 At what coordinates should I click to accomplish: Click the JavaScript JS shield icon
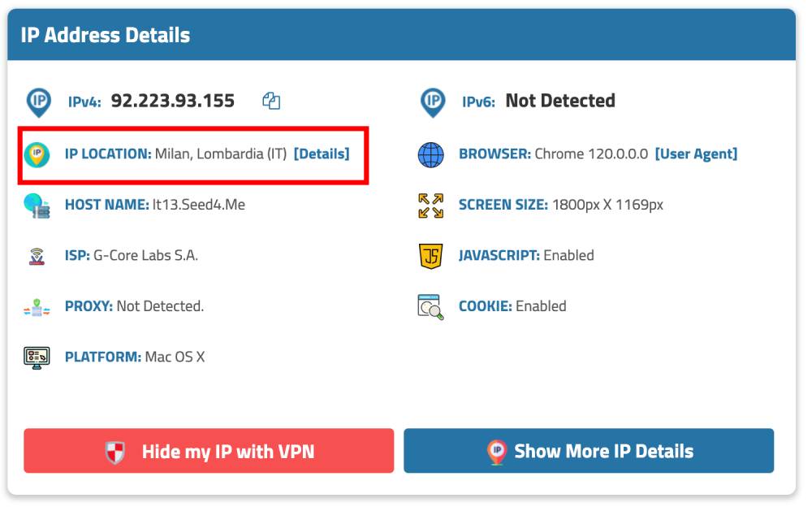tap(431, 256)
